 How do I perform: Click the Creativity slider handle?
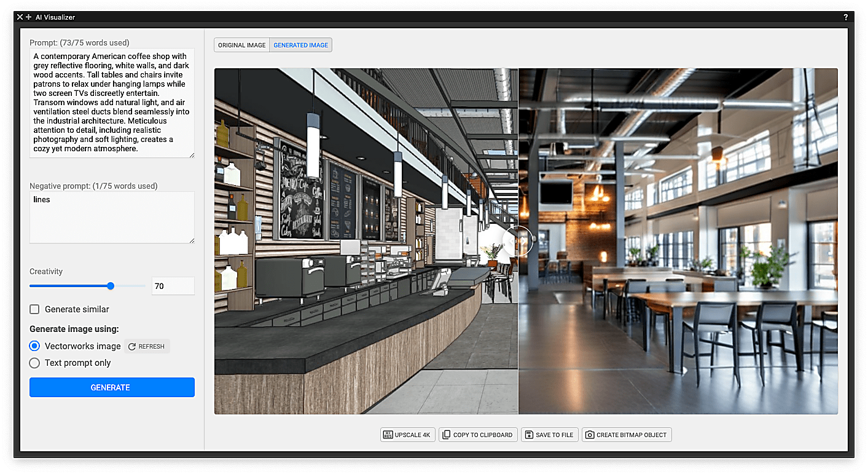[111, 286]
